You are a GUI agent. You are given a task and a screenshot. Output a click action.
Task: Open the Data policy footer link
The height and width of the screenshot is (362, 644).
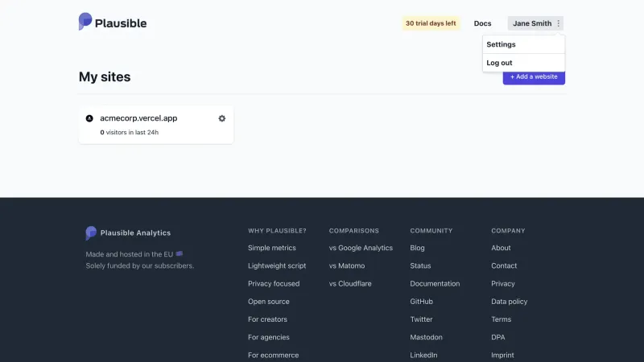coord(509,301)
